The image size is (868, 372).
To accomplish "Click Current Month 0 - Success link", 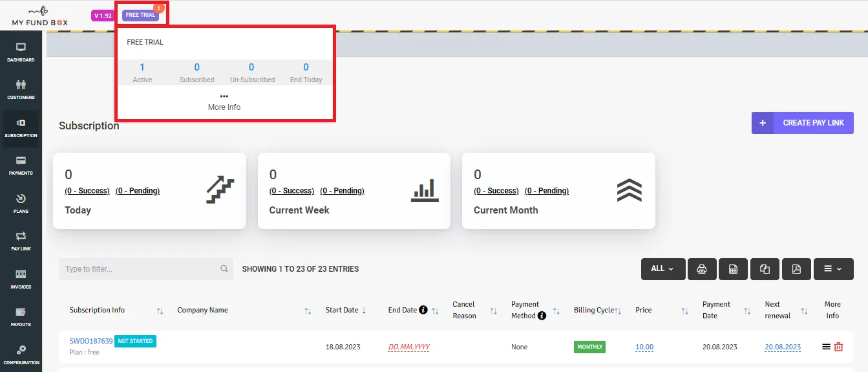I will tap(496, 191).
